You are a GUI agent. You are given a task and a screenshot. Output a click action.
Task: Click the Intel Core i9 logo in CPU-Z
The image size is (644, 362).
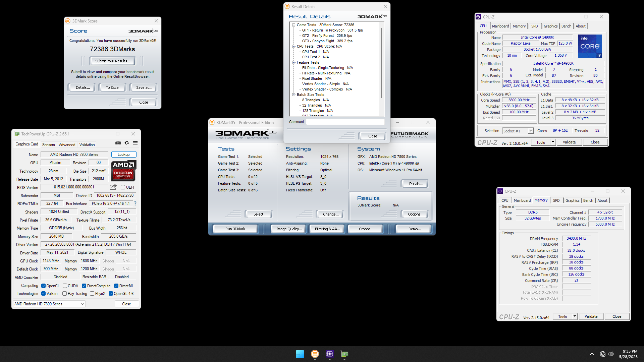[x=590, y=46]
